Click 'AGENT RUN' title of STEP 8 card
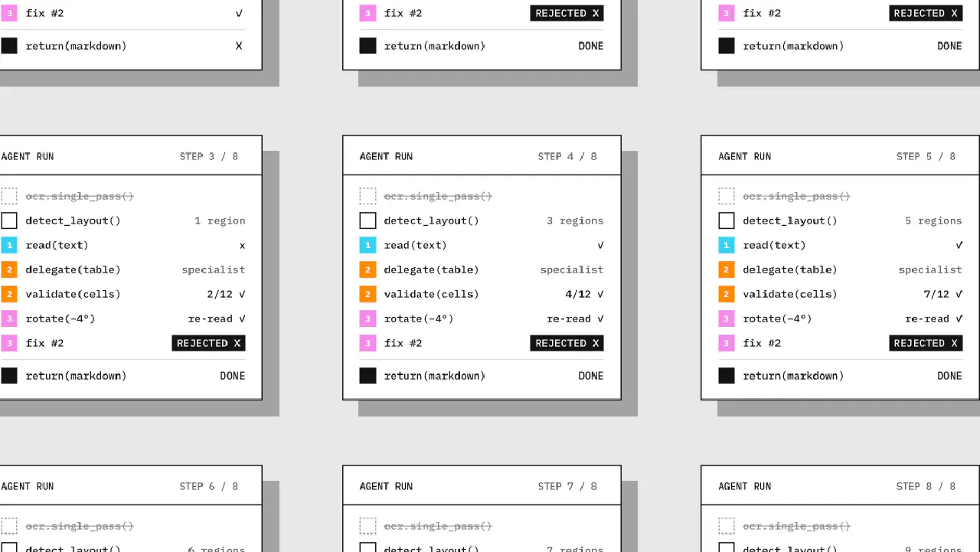The width and height of the screenshot is (980, 552). 745,486
